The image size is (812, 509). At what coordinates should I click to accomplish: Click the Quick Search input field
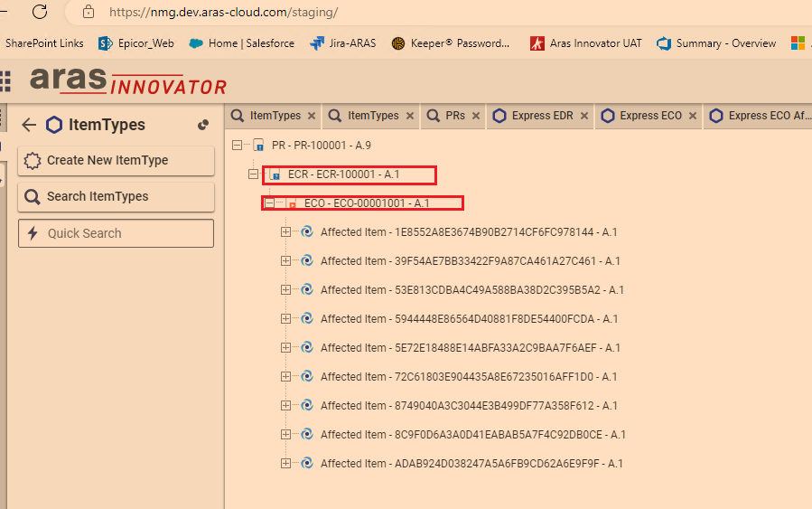(x=116, y=233)
